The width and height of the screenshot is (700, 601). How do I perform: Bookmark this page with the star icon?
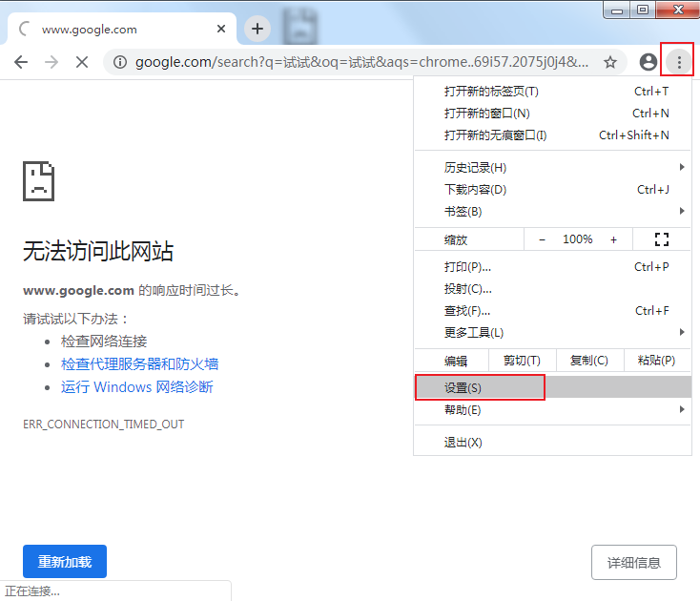click(610, 62)
